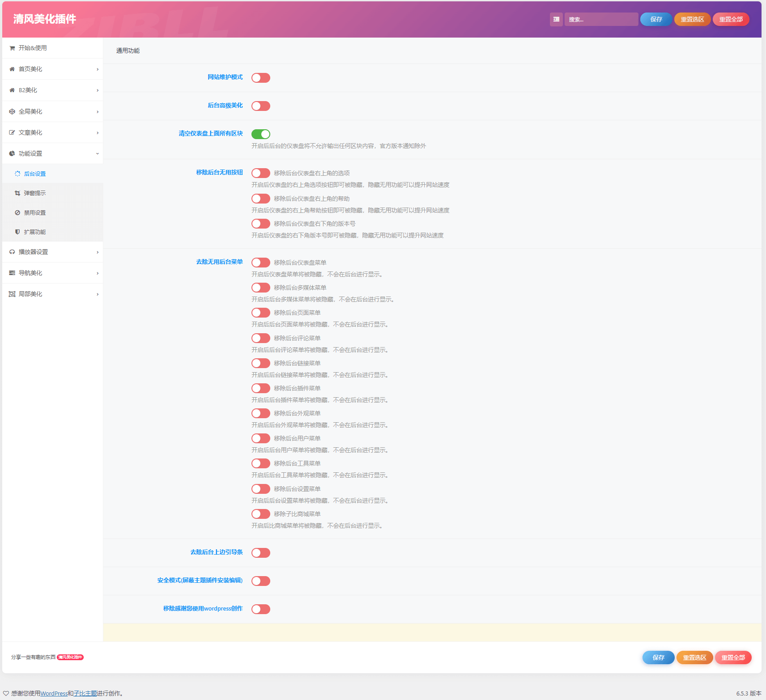This screenshot has width=766, height=700.
Task: Open 开始&使用 menu item
Action: [x=52, y=48]
